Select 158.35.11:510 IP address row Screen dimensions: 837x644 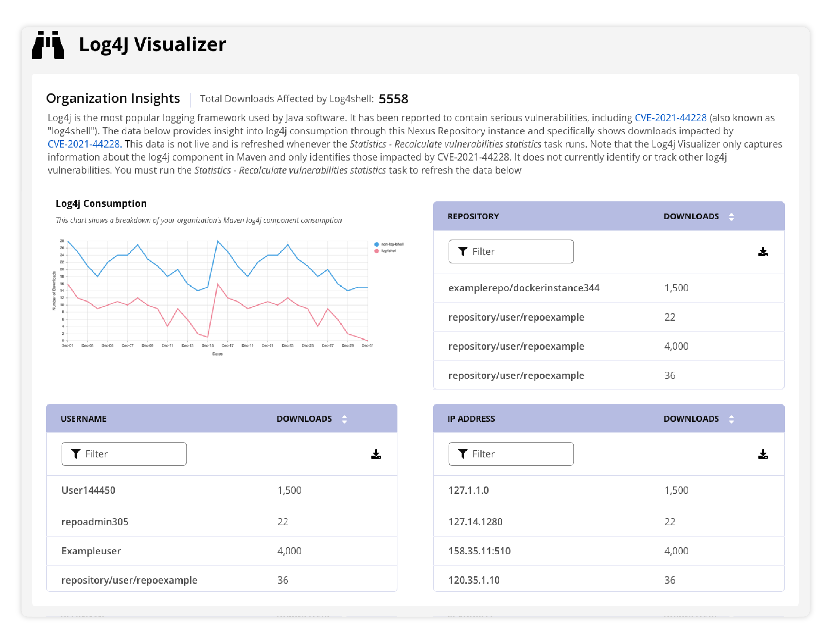click(x=480, y=551)
